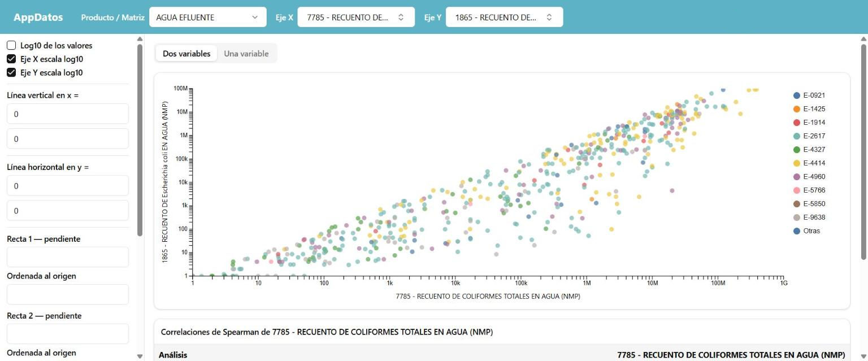868x361 pixels.
Task: Click the E-2617 legend label
Action: point(814,136)
